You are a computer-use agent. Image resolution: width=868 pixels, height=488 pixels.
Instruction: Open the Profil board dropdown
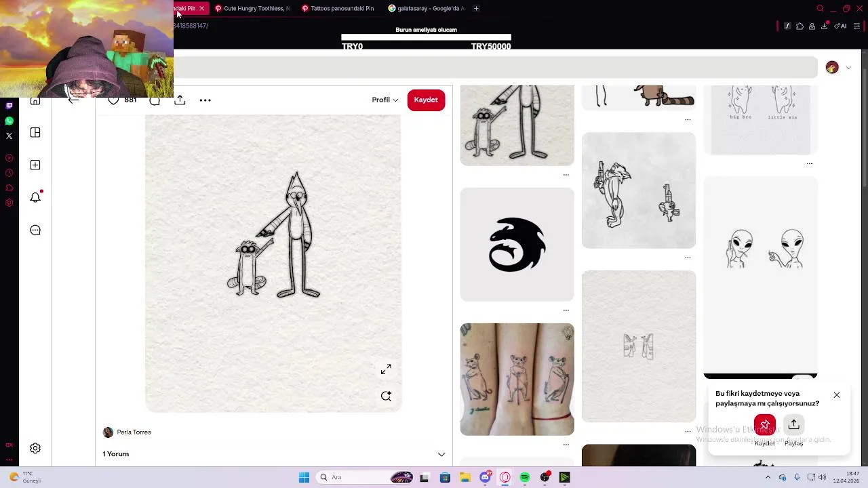point(385,100)
